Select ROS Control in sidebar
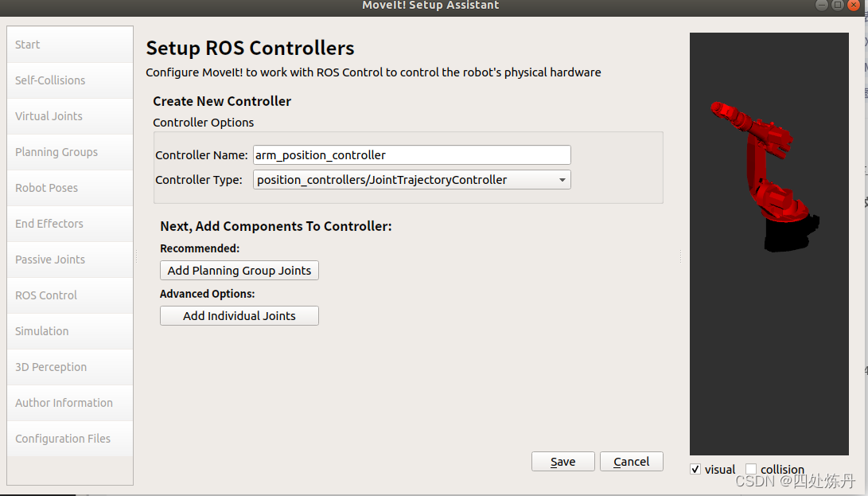Screen dimensions: 868x496 (x=70, y=295)
